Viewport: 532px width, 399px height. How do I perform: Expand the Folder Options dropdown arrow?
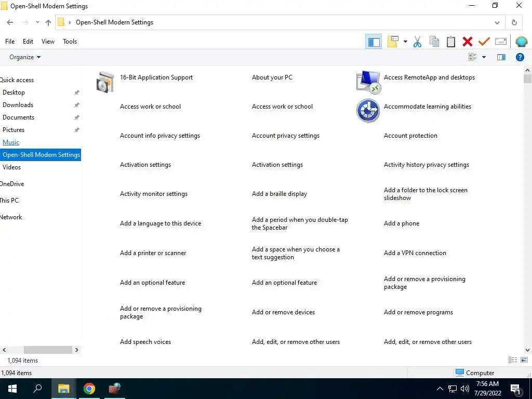pyautogui.click(x=405, y=42)
